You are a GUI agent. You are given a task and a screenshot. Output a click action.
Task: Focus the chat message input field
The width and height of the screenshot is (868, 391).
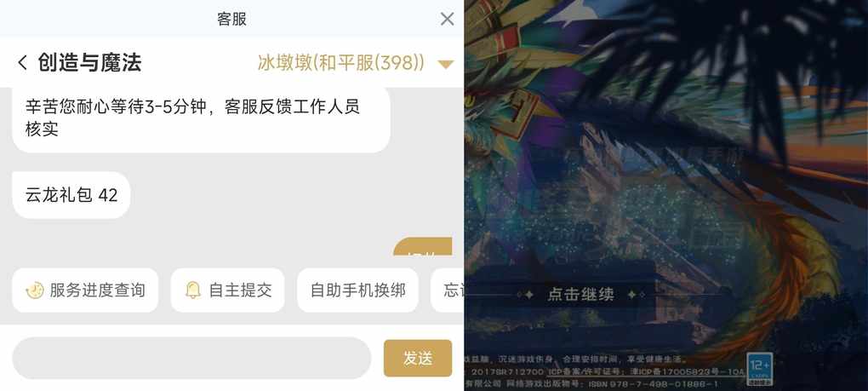coord(191,359)
